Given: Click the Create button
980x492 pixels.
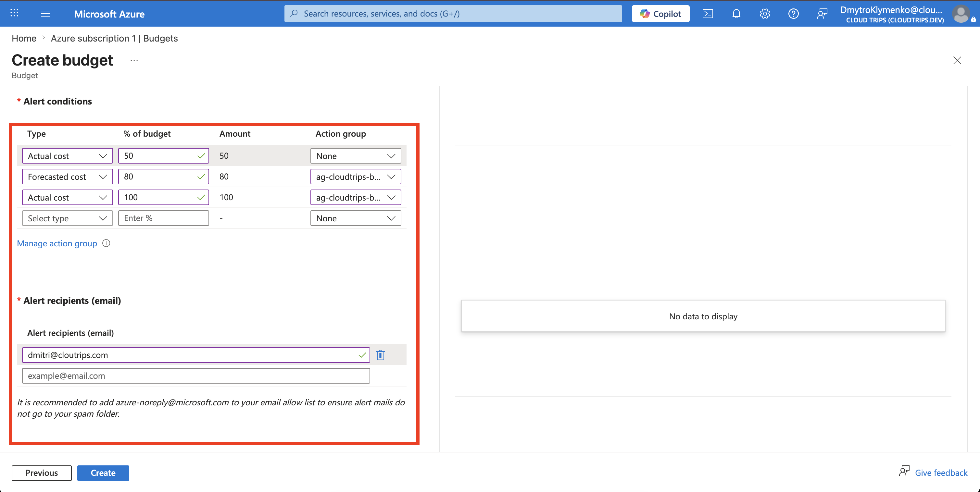Looking at the screenshot, I should [x=103, y=473].
